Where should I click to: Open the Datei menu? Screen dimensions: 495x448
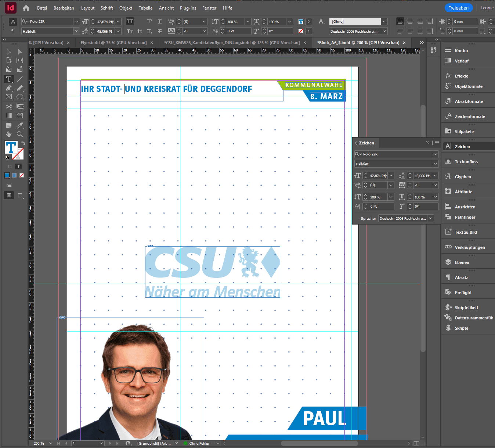(x=42, y=8)
